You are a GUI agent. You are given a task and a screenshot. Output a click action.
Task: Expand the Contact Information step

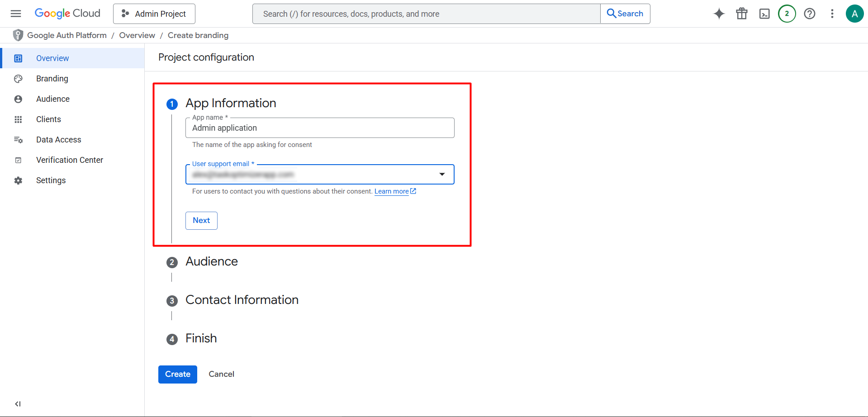click(x=242, y=300)
